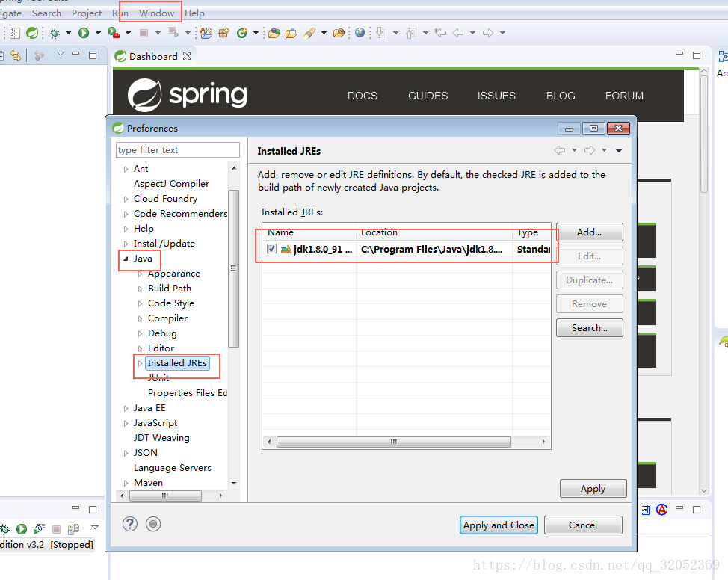
Task: Click the Servers view profile stopwatch icon
Action: click(x=39, y=529)
